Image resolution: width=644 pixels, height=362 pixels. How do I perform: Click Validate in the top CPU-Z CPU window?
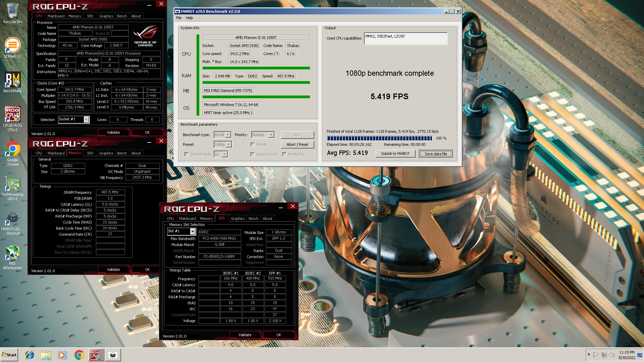pyautogui.click(x=113, y=132)
